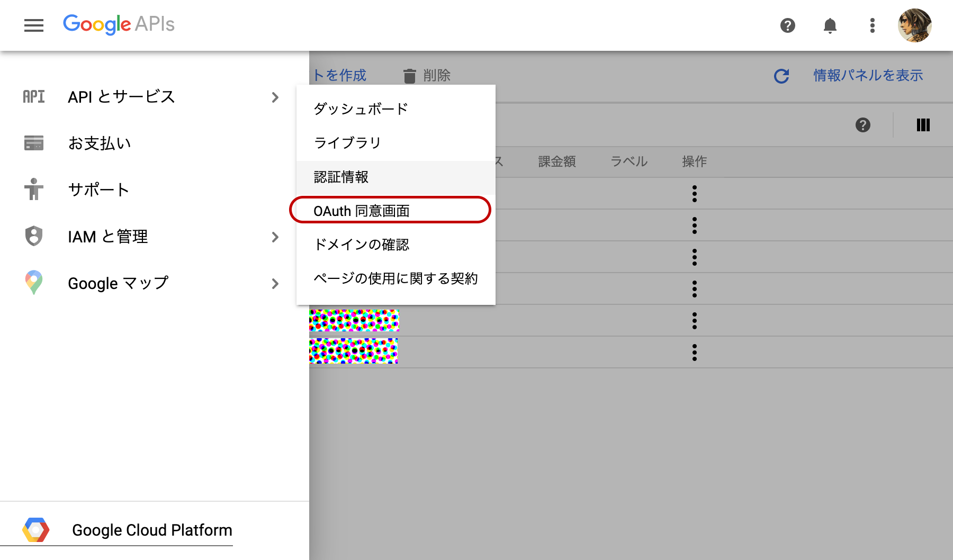
Task: Open the column display options icon
Action: point(923,125)
